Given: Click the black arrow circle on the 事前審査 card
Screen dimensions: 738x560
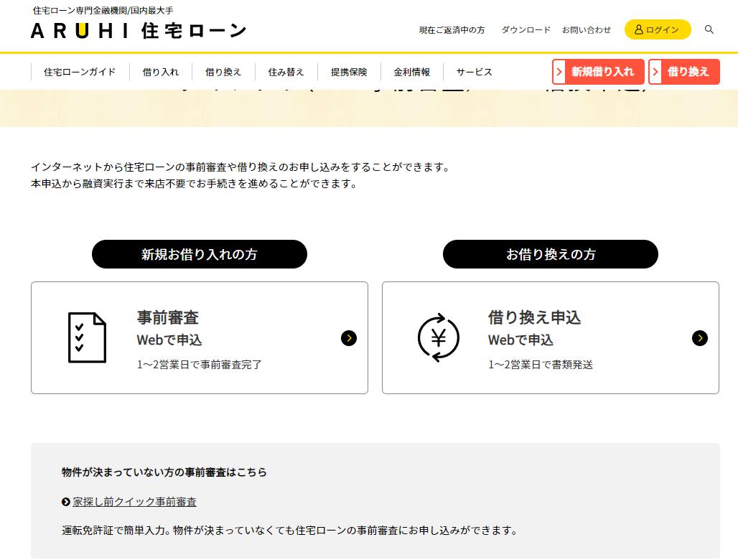Looking at the screenshot, I should click(349, 337).
